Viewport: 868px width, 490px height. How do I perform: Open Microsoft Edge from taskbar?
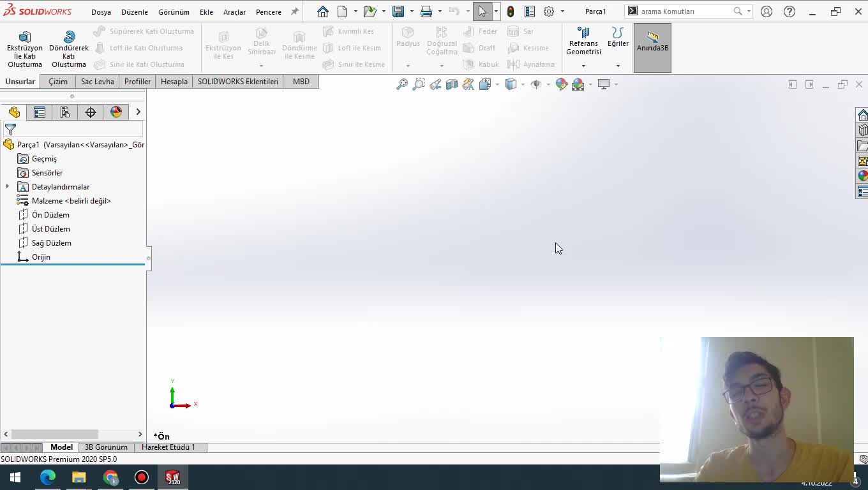pos(48,477)
